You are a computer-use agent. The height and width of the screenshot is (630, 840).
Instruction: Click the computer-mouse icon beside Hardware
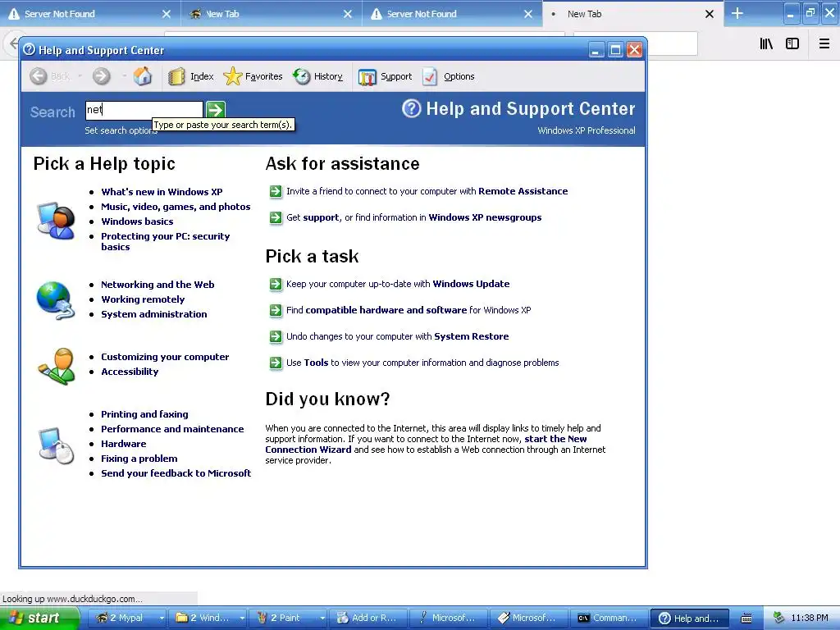pos(57,445)
